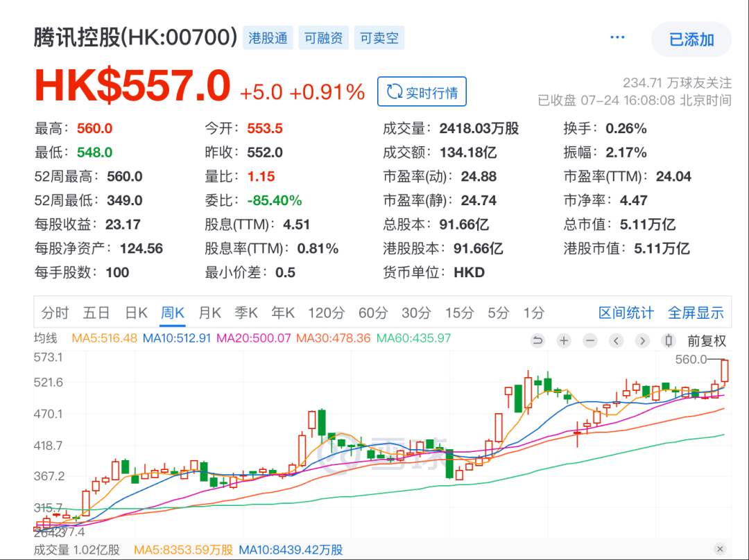Select the 日K chart tab
The width and height of the screenshot is (749, 560).
[x=136, y=313]
